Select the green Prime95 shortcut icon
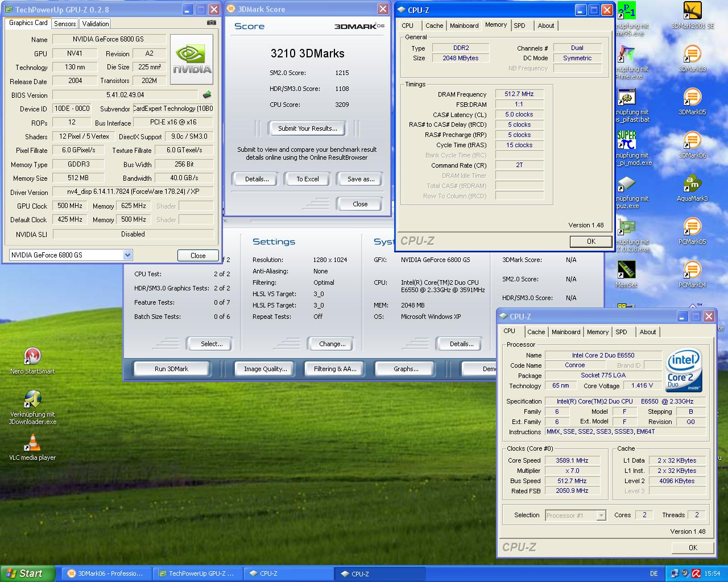The height and width of the screenshot is (582, 728). [x=626, y=11]
